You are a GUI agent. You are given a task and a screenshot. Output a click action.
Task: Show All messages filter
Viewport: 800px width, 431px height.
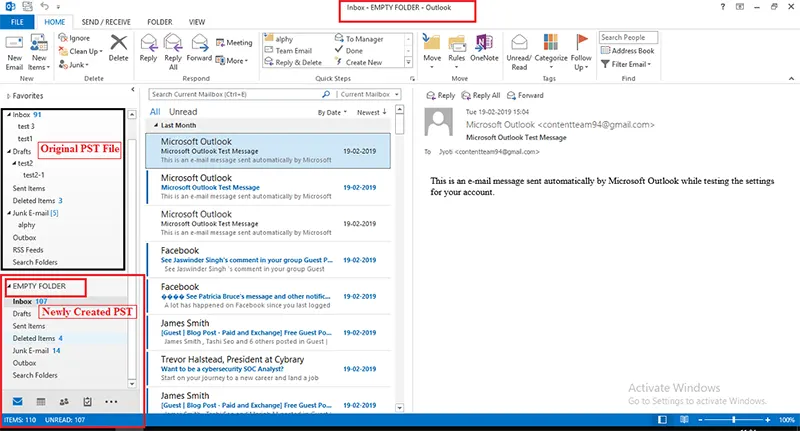(x=155, y=112)
